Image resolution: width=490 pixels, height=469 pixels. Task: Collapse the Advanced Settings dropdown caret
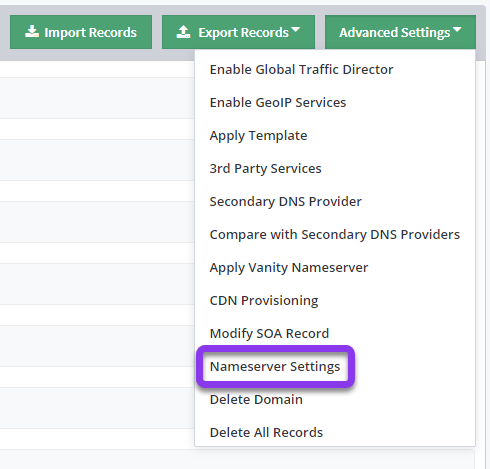(457, 30)
